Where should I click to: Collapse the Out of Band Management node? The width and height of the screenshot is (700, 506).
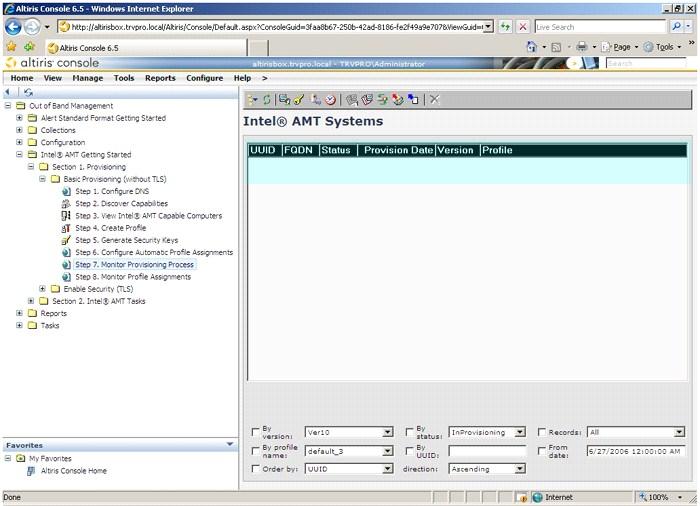[x=8, y=106]
